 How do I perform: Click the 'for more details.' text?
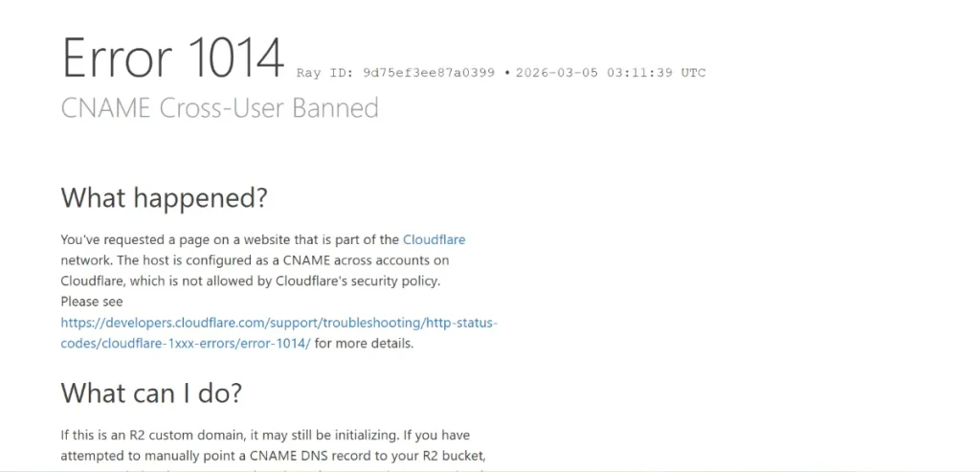coord(365,344)
